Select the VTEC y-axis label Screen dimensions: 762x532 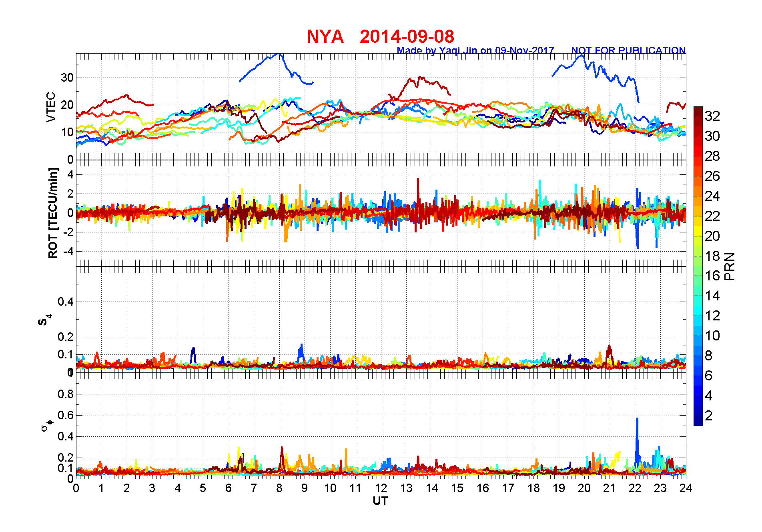coord(51,107)
